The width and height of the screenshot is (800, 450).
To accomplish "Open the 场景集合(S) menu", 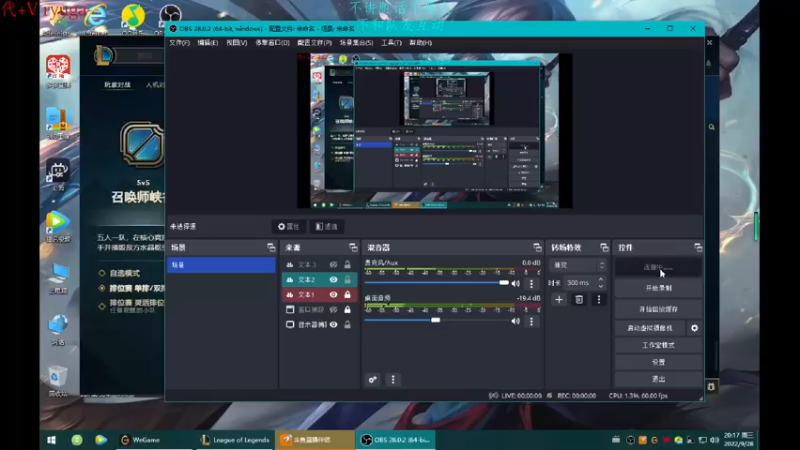I will click(x=356, y=43).
